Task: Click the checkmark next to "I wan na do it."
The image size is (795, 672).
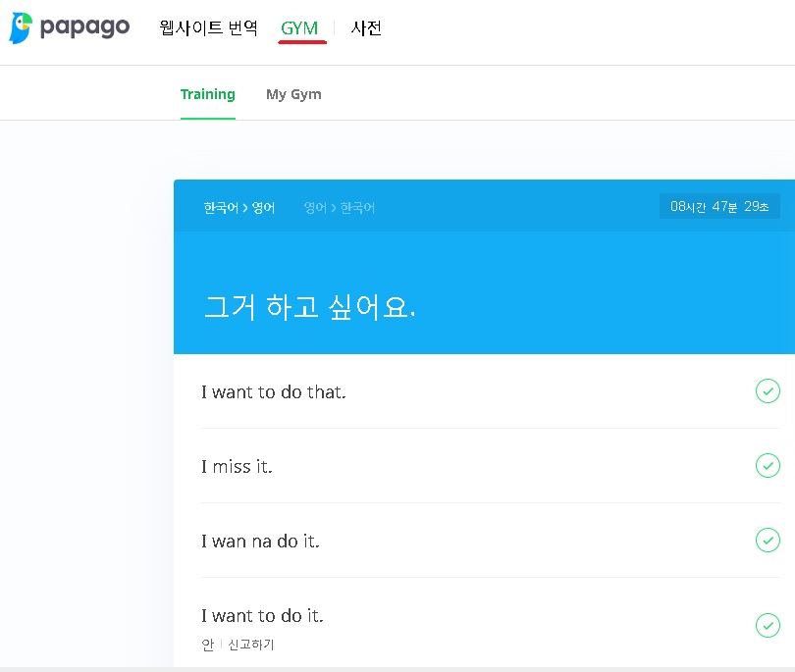Action: [x=768, y=541]
